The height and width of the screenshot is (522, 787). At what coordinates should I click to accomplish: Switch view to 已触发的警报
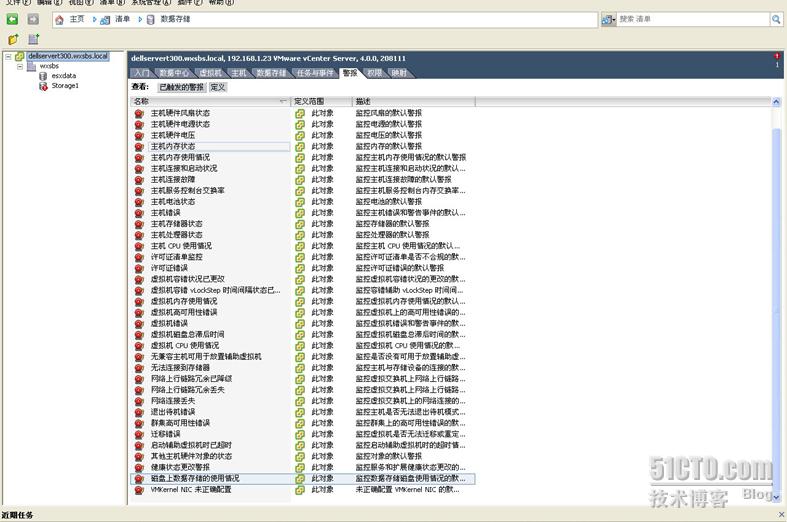coord(181,87)
